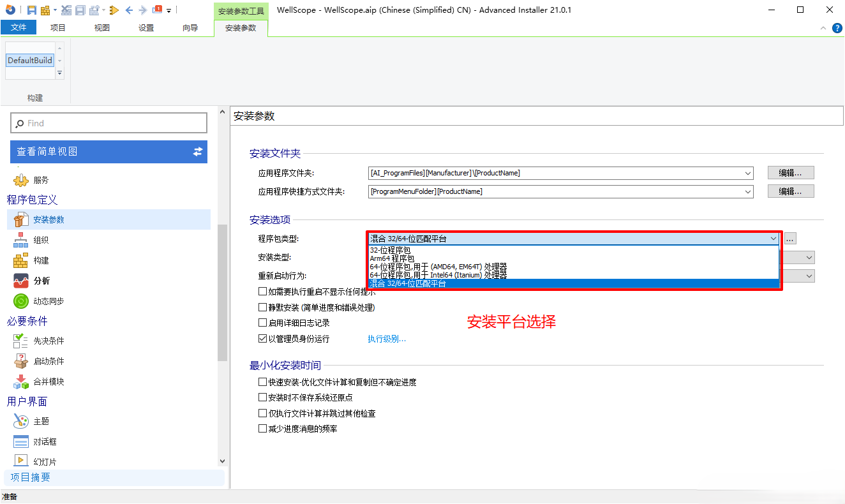The image size is (845, 504).
Task: Select the 安装参数 ribbon tab
Action: [x=241, y=27]
